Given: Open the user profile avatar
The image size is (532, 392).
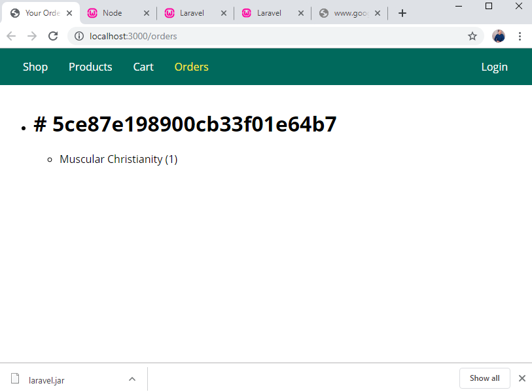Looking at the screenshot, I should pos(499,37).
